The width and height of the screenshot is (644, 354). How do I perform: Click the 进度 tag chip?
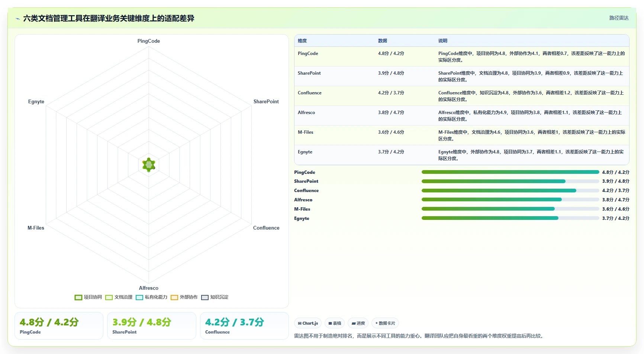pos(358,323)
